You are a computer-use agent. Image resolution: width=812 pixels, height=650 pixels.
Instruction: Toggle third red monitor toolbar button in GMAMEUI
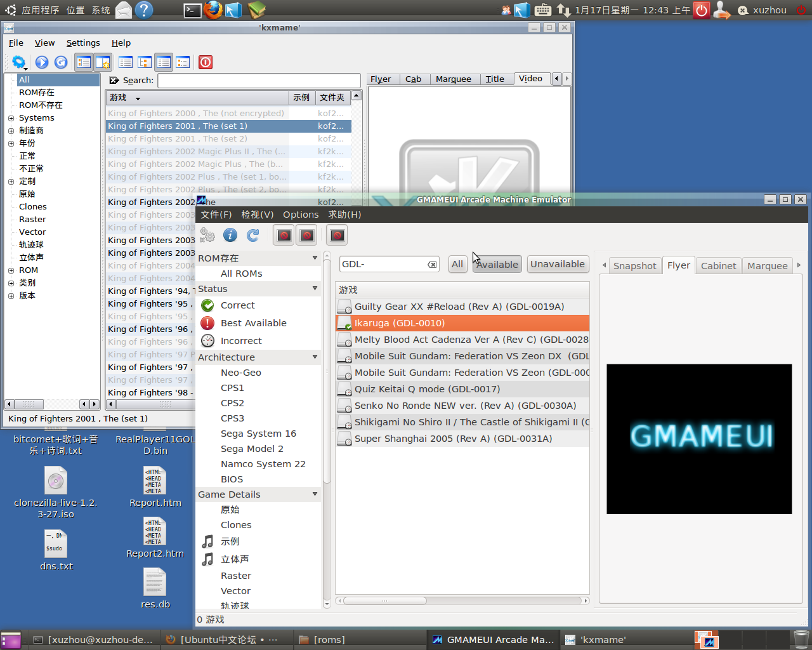(337, 235)
